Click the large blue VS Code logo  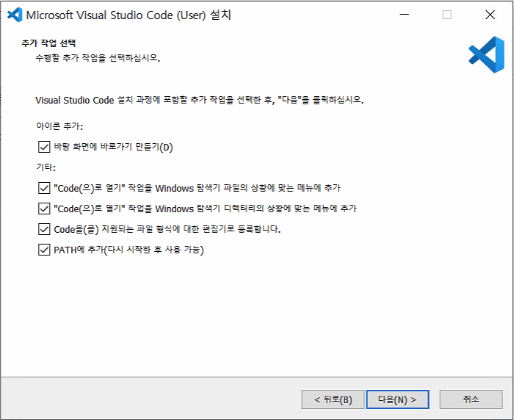click(485, 55)
